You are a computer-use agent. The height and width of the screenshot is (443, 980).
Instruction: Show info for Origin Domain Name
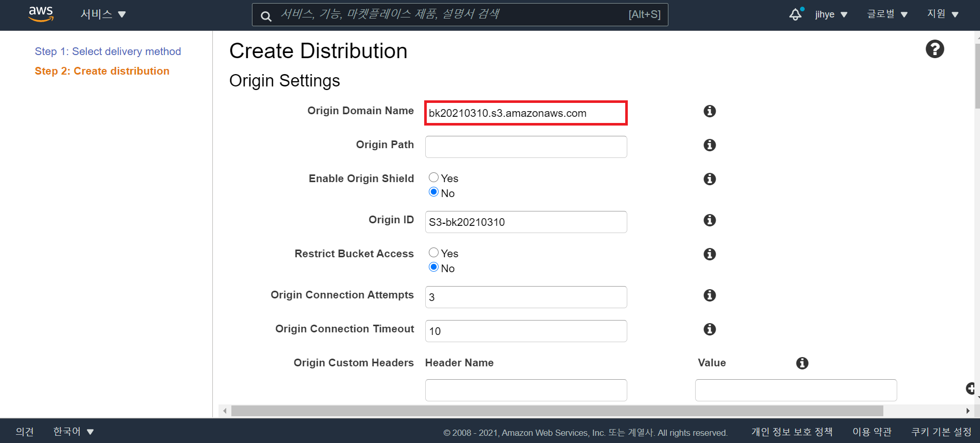(710, 111)
